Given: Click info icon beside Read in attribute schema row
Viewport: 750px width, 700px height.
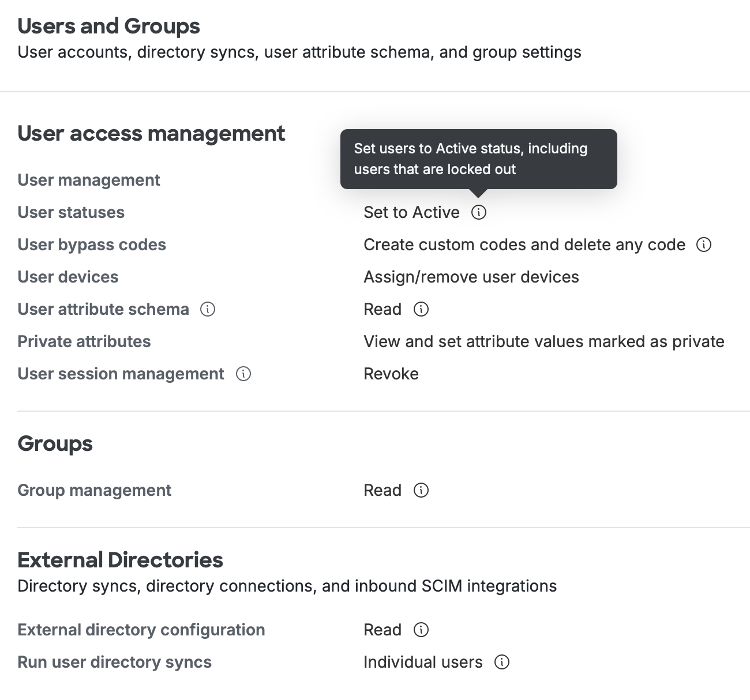Looking at the screenshot, I should tap(421, 309).
